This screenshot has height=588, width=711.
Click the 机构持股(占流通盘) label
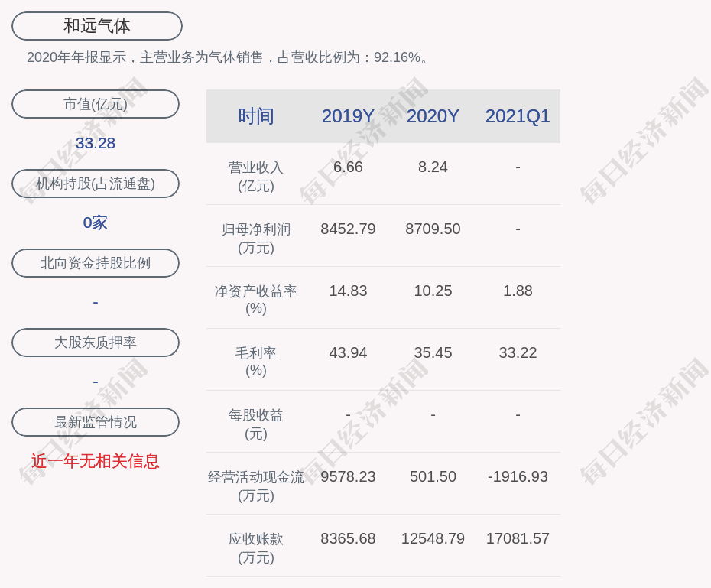coord(96,184)
